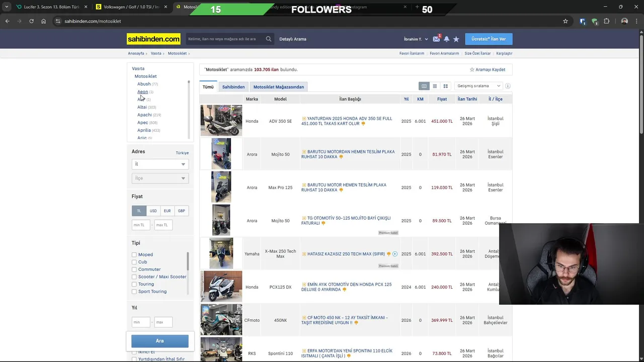This screenshot has width=644, height=362.
Task: Click the search magnifier icon
Action: click(269, 39)
